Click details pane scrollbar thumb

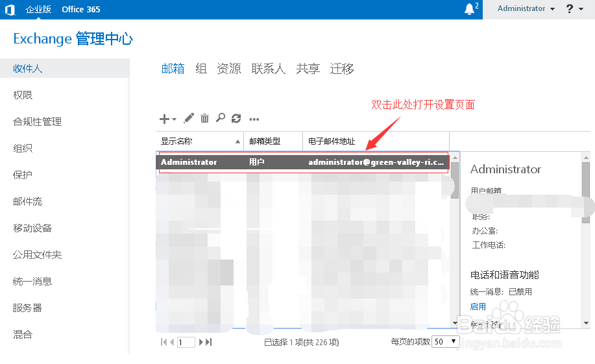click(586, 193)
